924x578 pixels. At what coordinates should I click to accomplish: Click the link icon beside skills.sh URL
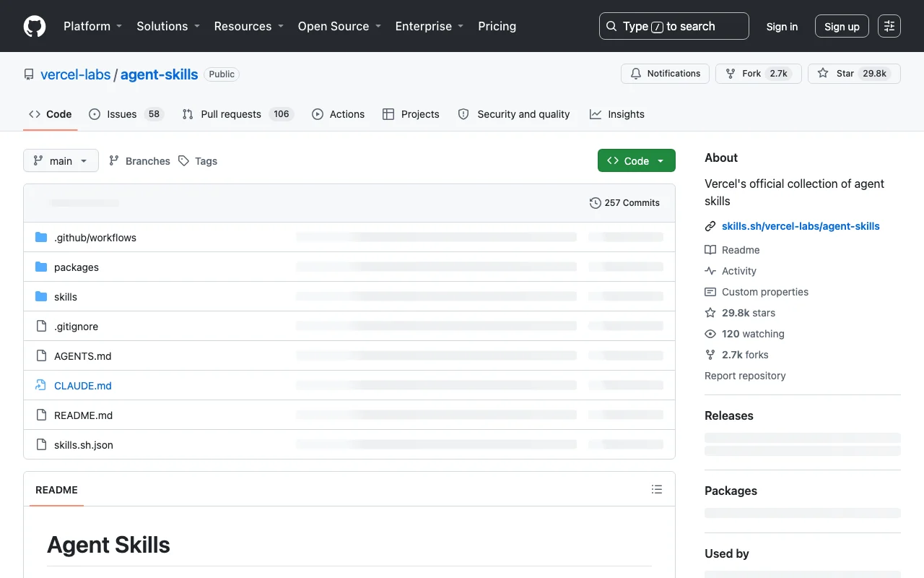click(710, 226)
